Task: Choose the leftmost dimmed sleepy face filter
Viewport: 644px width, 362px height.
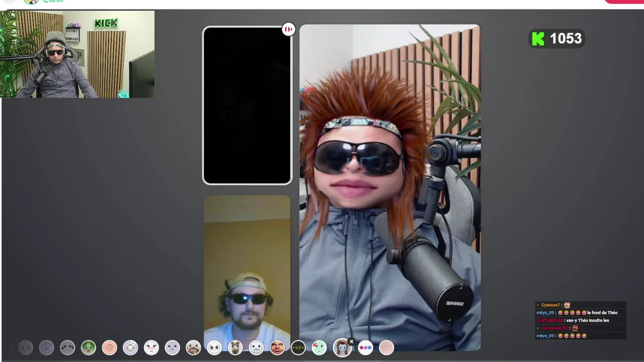Action: click(x=26, y=347)
